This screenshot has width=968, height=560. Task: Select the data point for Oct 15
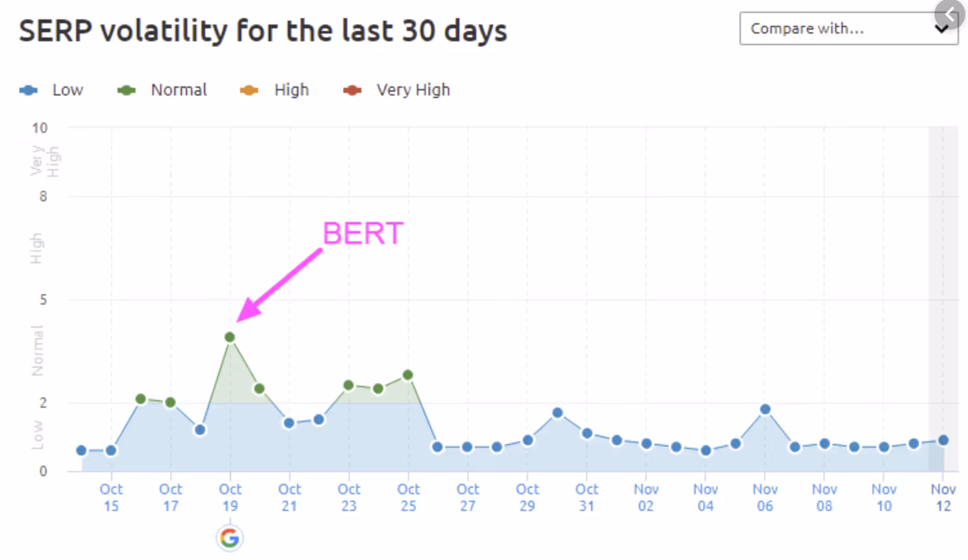111,450
